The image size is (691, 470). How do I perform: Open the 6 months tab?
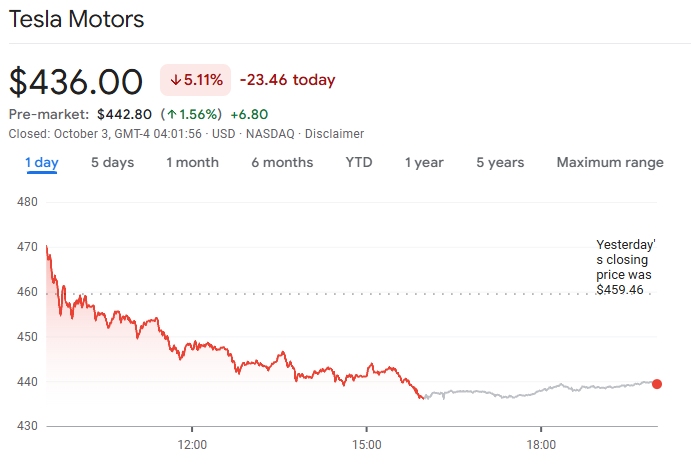[282, 163]
